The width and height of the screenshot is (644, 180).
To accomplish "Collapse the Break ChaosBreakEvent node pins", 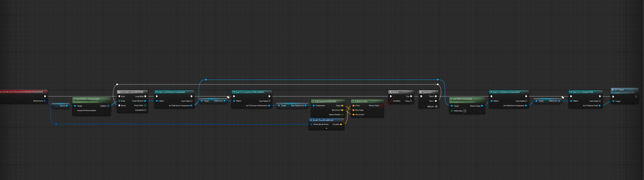I will tap(326, 128).
